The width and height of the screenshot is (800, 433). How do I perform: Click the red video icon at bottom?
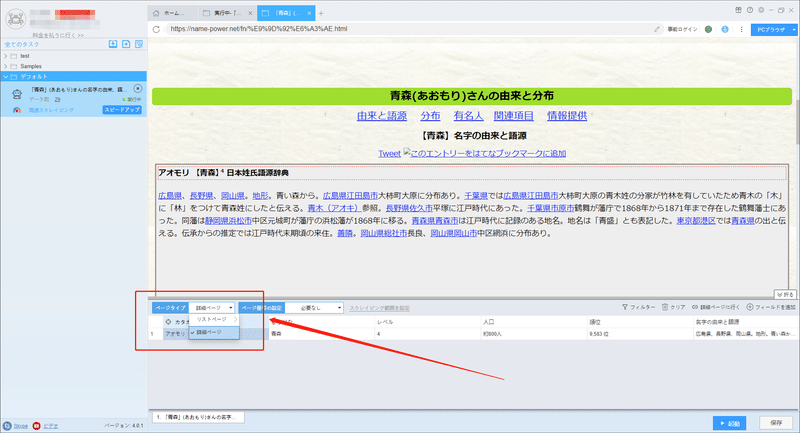pos(36,426)
